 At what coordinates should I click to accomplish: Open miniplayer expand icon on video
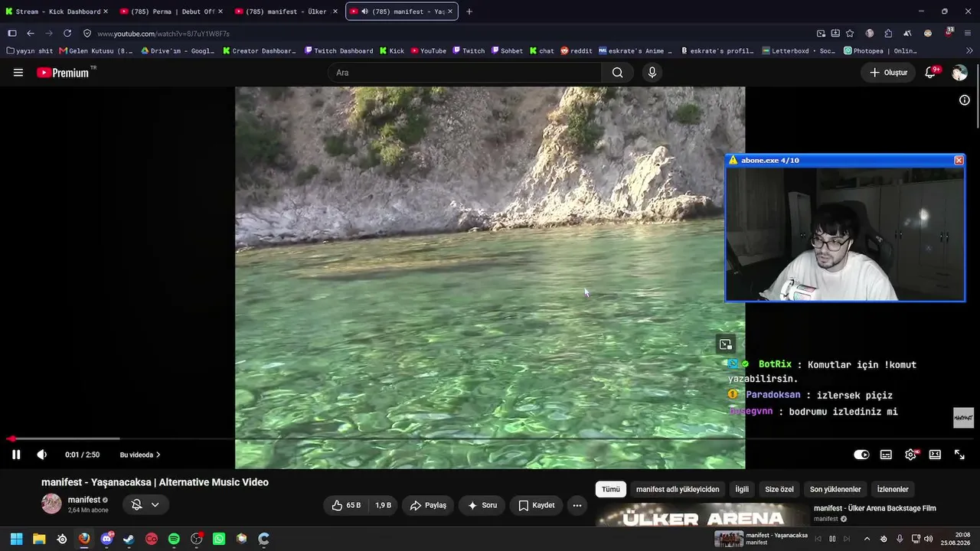[x=726, y=344]
